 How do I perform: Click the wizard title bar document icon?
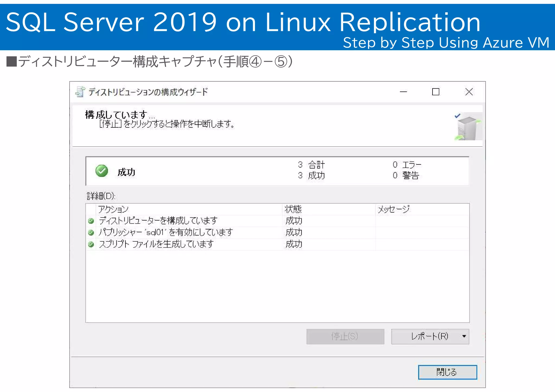80,92
